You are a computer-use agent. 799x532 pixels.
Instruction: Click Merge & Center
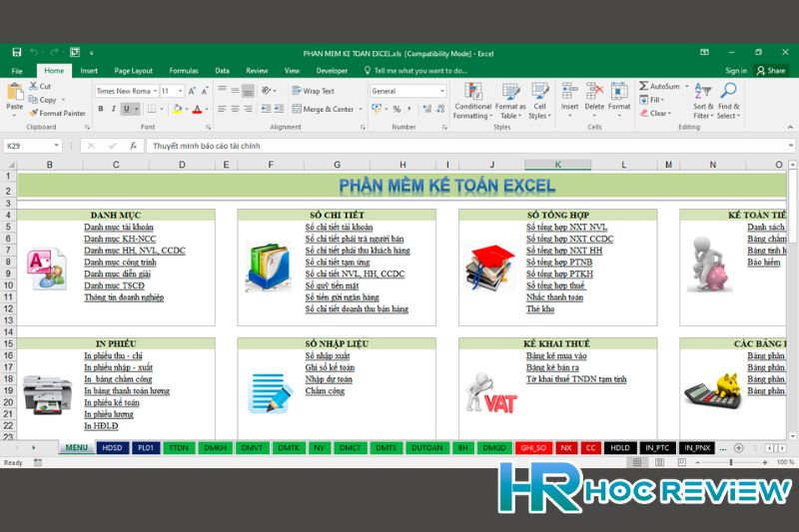pyautogui.click(x=323, y=109)
